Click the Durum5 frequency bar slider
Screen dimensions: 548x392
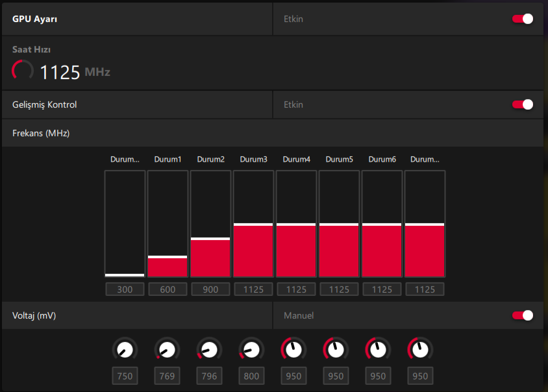pyautogui.click(x=339, y=224)
